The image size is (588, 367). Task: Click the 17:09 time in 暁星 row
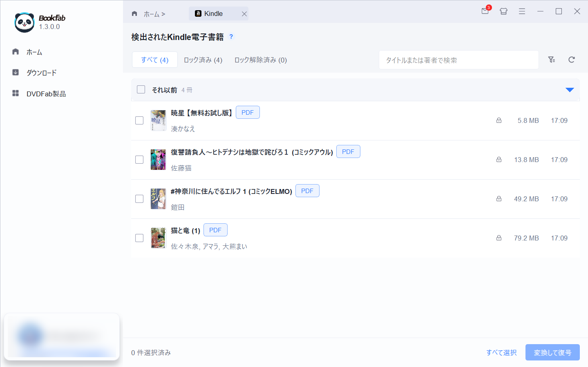pyautogui.click(x=559, y=120)
